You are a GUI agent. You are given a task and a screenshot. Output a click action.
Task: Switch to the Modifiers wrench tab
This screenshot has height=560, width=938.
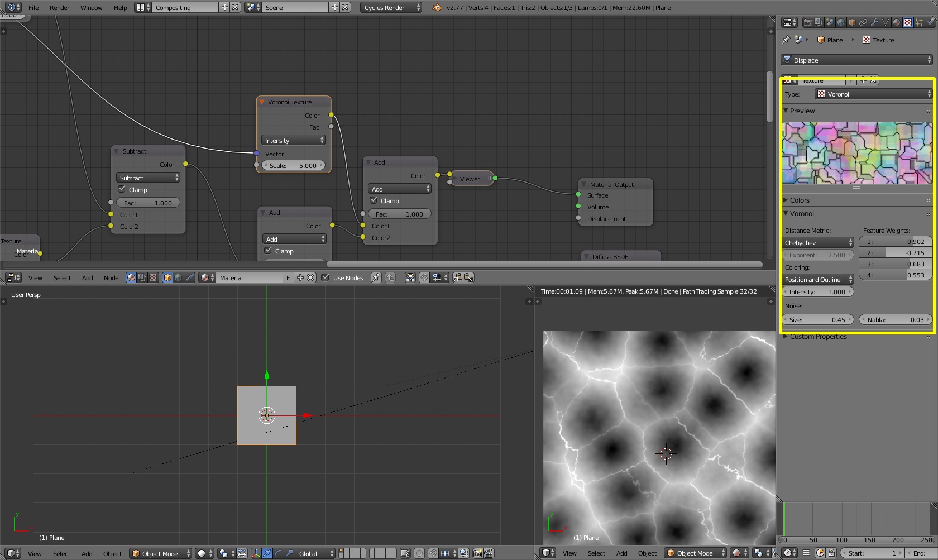[x=874, y=22]
